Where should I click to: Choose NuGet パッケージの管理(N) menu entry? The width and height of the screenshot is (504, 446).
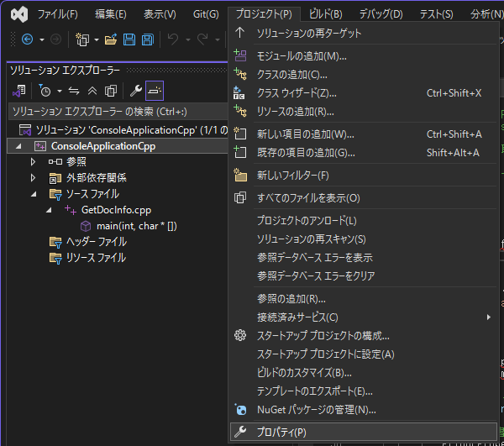click(x=316, y=410)
